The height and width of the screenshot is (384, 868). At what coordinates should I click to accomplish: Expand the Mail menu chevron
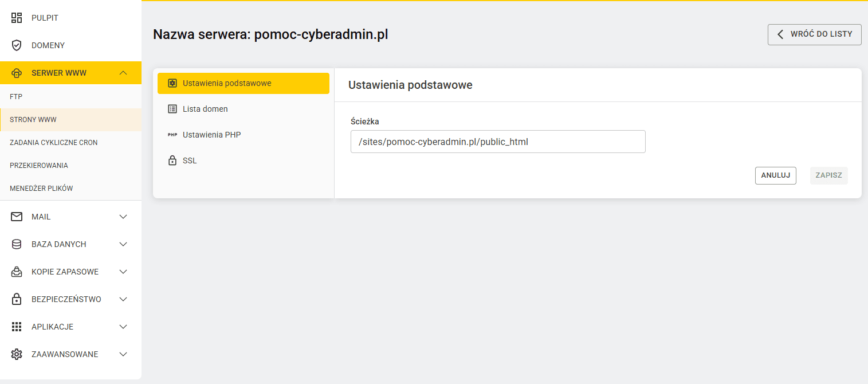click(123, 217)
